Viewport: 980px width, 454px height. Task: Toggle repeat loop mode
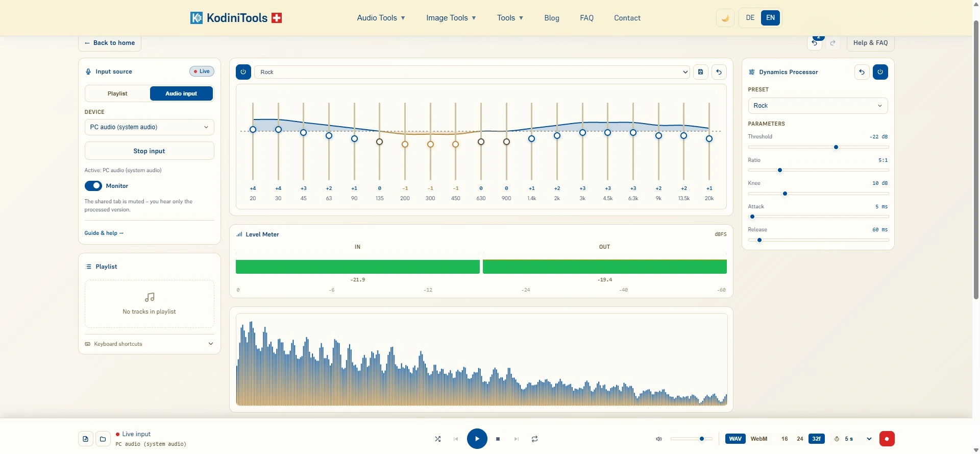click(x=535, y=439)
